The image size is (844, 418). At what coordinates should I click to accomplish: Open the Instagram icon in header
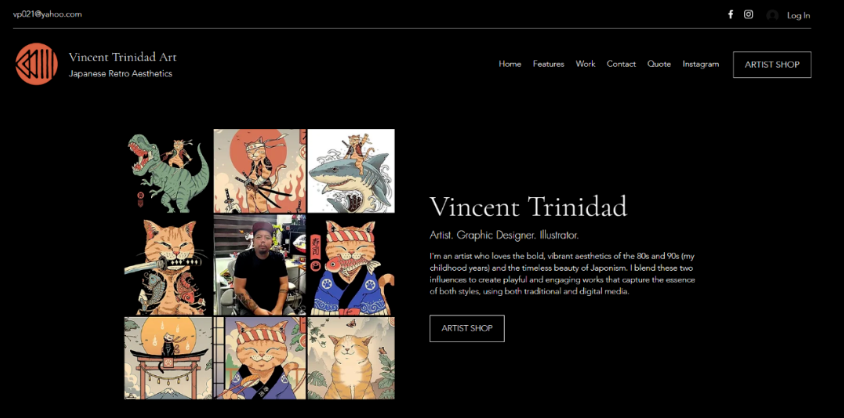coord(748,15)
